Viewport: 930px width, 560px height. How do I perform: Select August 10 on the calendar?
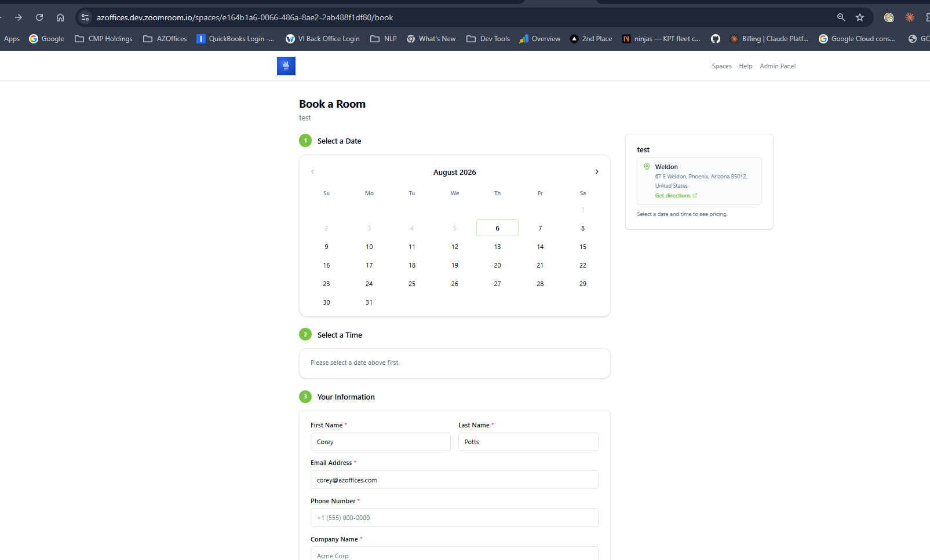pos(369,247)
